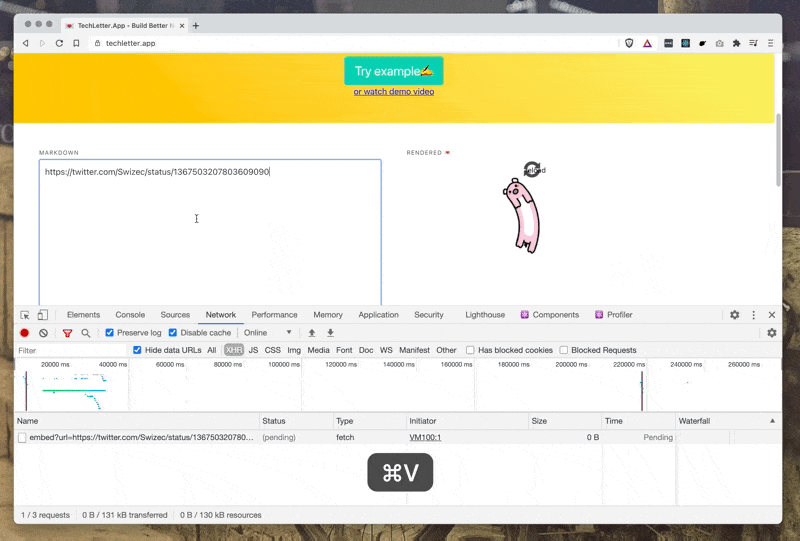Image resolution: width=800 pixels, height=541 pixels.
Task: Filter requests by JS type
Action: pyautogui.click(x=253, y=350)
